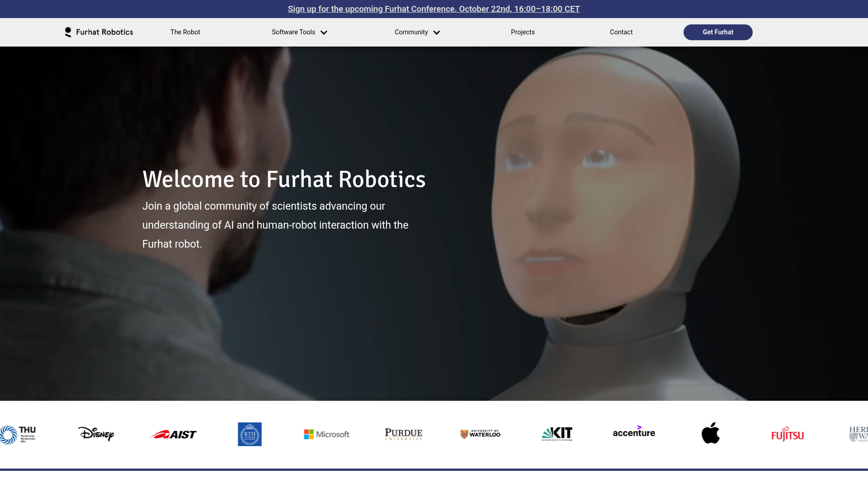This screenshot has width=868, height=488.
Task: Follow the Furhat Conference sign-up link
Action: coord(434,9)
